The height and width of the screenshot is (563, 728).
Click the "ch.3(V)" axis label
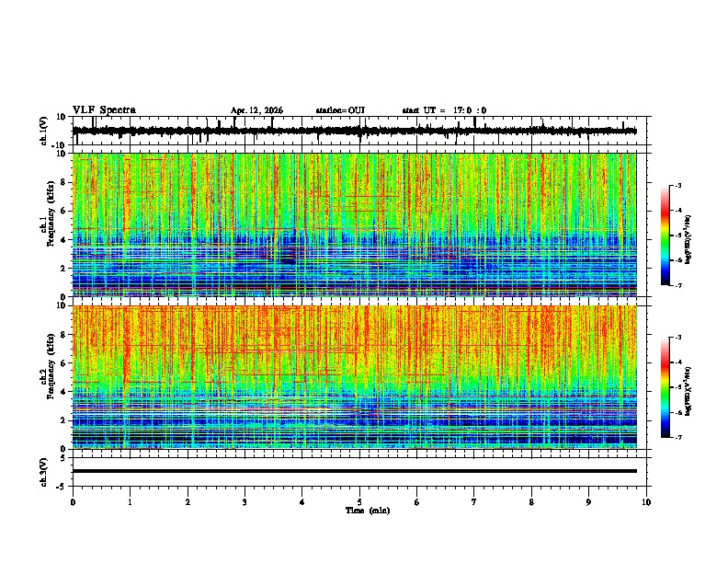pyautogui.click(x=44, y=472)
